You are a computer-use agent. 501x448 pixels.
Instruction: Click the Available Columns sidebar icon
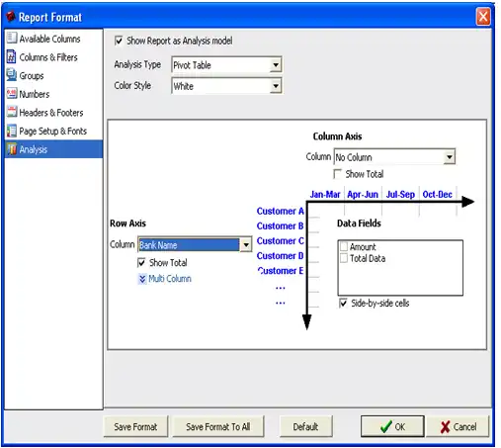click(11, 38)
